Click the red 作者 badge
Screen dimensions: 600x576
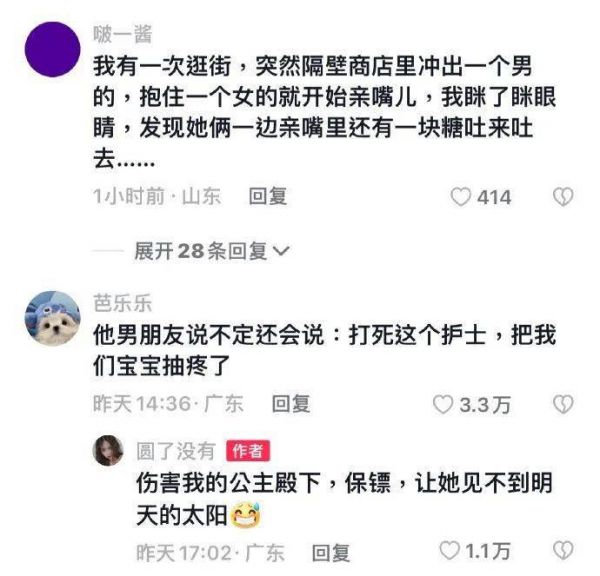[x=248, y=451]
